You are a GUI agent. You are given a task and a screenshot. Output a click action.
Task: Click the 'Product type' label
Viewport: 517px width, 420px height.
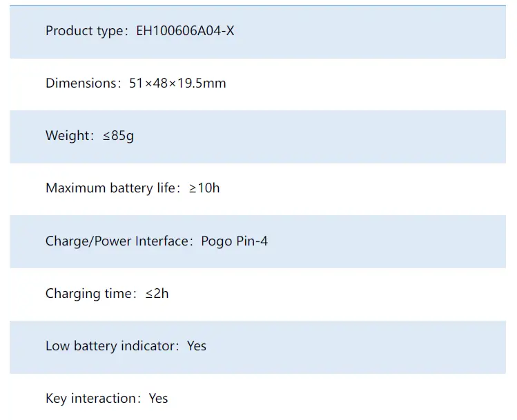point(83,31)
